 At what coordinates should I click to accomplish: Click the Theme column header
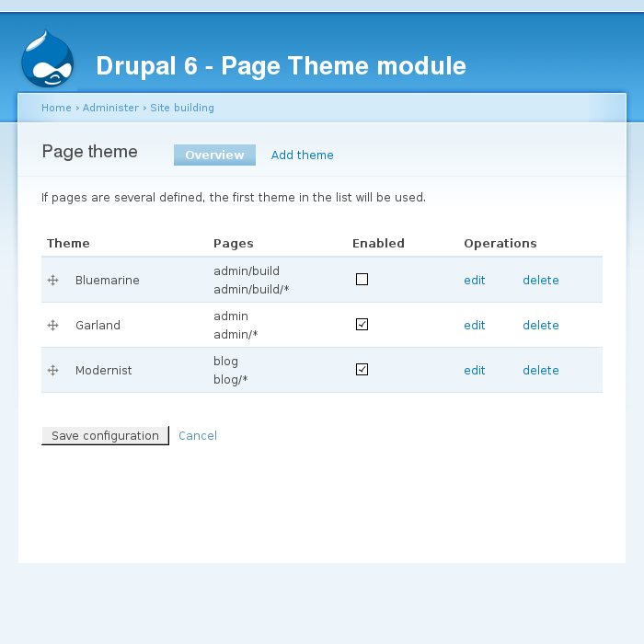tap(68, 243)
